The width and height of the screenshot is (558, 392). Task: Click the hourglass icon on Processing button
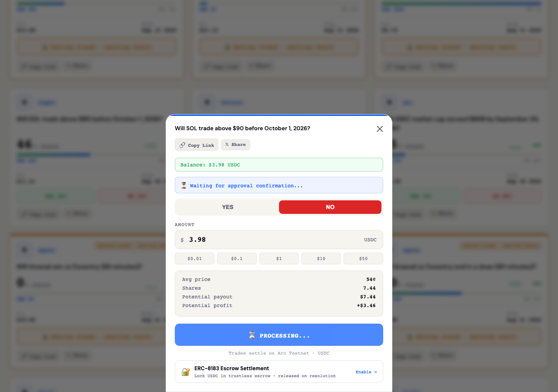(x=252, y=335)
